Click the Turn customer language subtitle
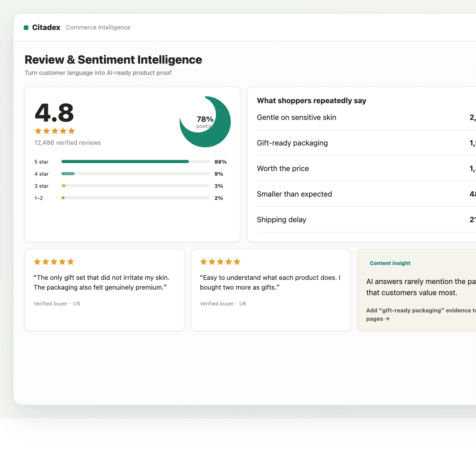476x476 pixels. [98, 73]
